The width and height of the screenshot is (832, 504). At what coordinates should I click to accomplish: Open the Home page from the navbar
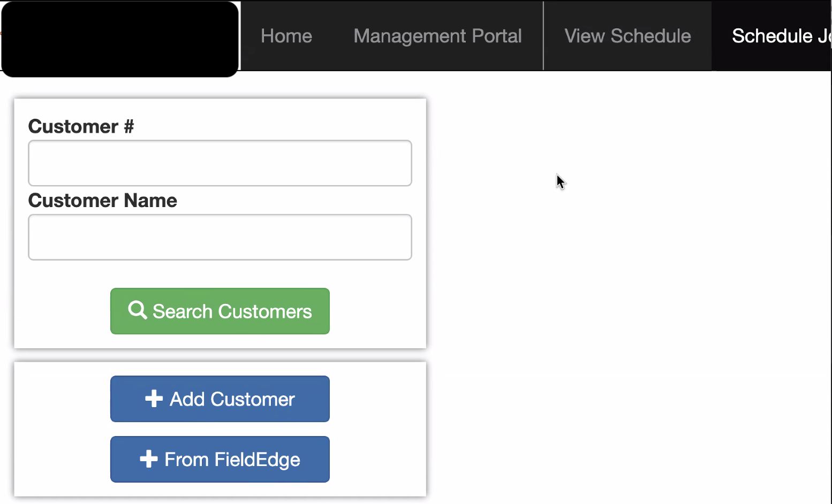pos(286,36)
